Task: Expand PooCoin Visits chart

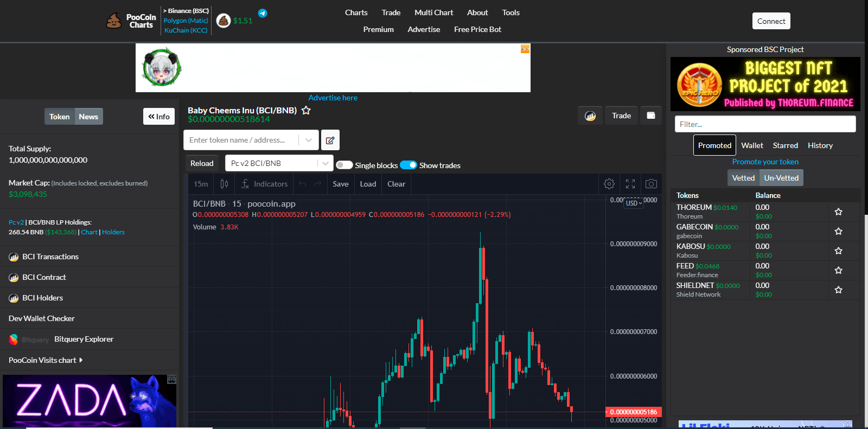Action: tap(46, 360)
